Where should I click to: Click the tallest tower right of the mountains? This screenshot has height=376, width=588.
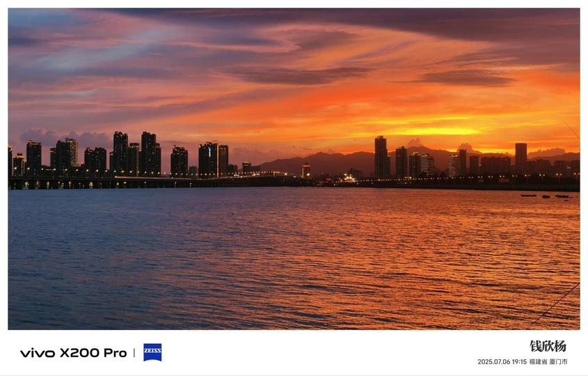coord(381,157)
